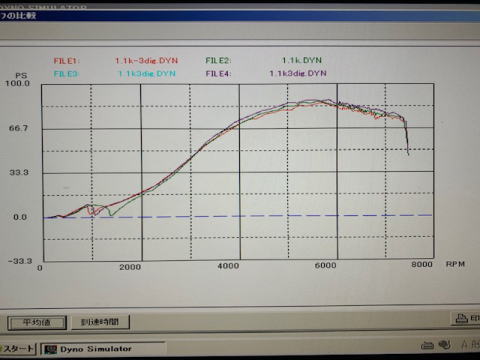480x360 pixels.
Task: Click the 100.0 y-axis value
Action: coord(18,83)
